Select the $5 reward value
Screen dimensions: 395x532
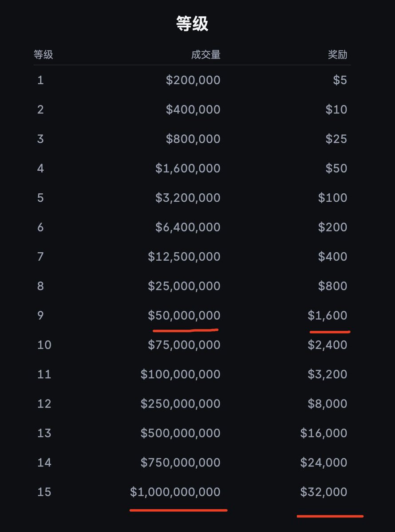tap(340, 80)
